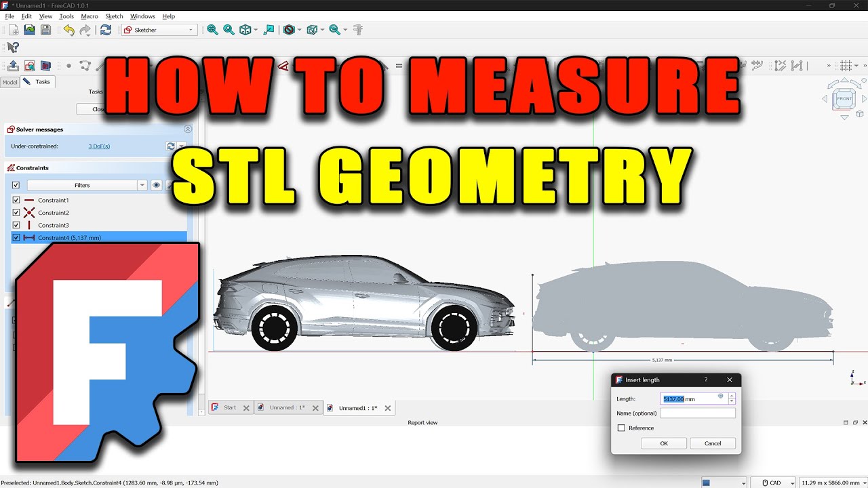Refresh the document with recompute icon
The height and width of the screenshot is (488, 868).
point(106,30)
